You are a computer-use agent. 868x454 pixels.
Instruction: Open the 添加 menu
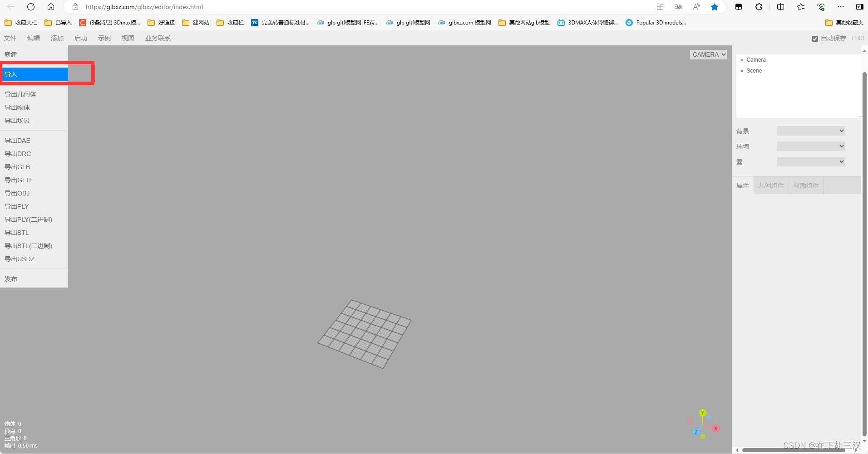pyautogui.click(x=57, y=38)
